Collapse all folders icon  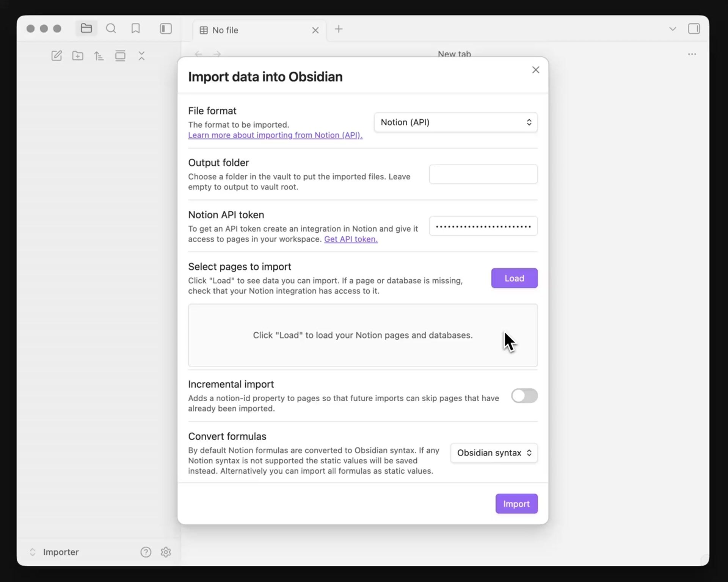click(141, 56)
